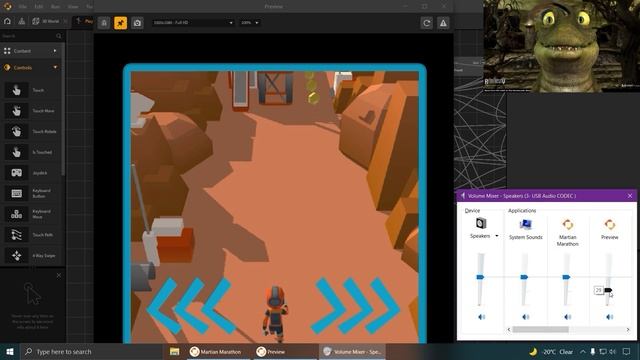Screen dimensions: 640x360
Task: Click the lock icon in preview toolbar
Action: 104,23
